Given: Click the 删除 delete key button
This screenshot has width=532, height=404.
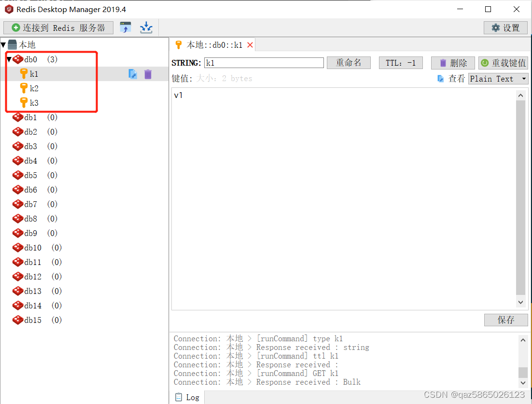Looking at the screenshot, I should tap(453, 63).
